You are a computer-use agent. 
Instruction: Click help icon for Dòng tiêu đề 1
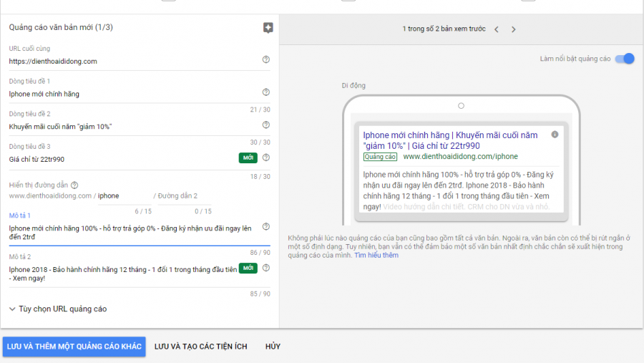266,92
